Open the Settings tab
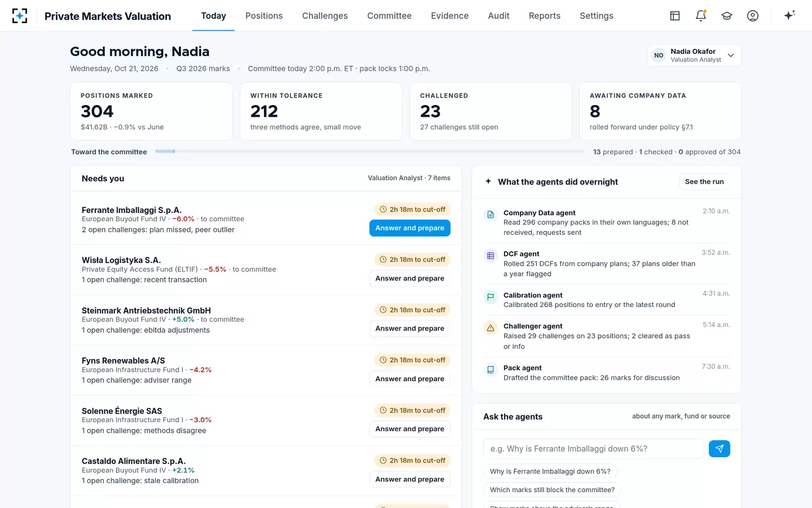 click(597, 16)
